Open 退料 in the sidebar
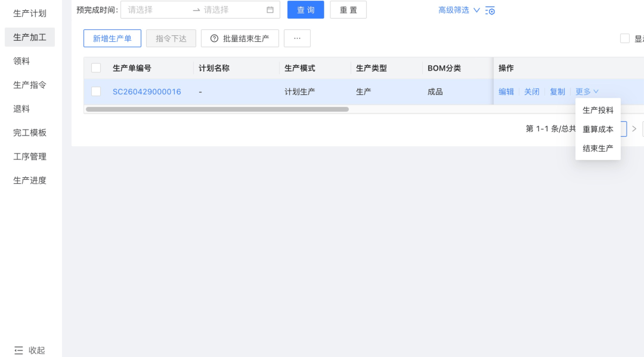The image size is (644, 357). click(x=30, y=109)
